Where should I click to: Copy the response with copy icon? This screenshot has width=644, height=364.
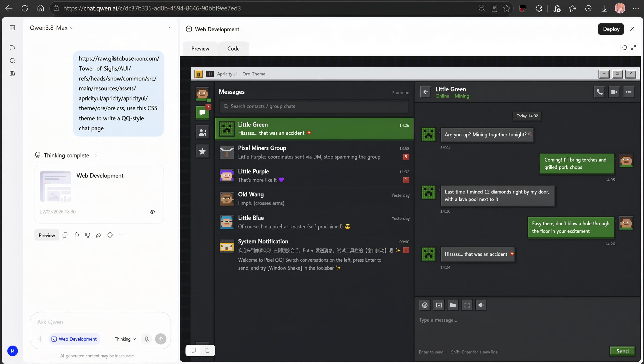pos(65,235)
